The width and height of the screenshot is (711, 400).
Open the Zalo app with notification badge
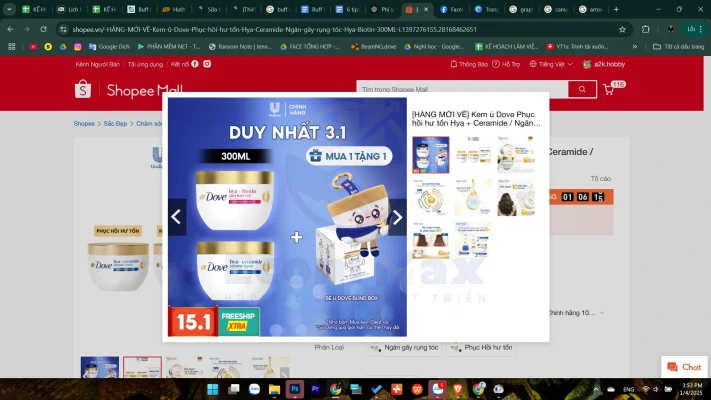point(438,389)
